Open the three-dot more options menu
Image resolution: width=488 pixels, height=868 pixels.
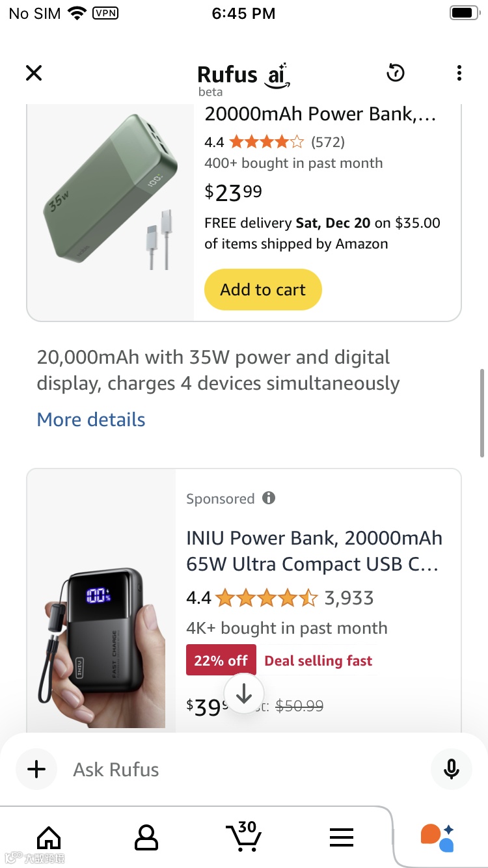point(459,73)
